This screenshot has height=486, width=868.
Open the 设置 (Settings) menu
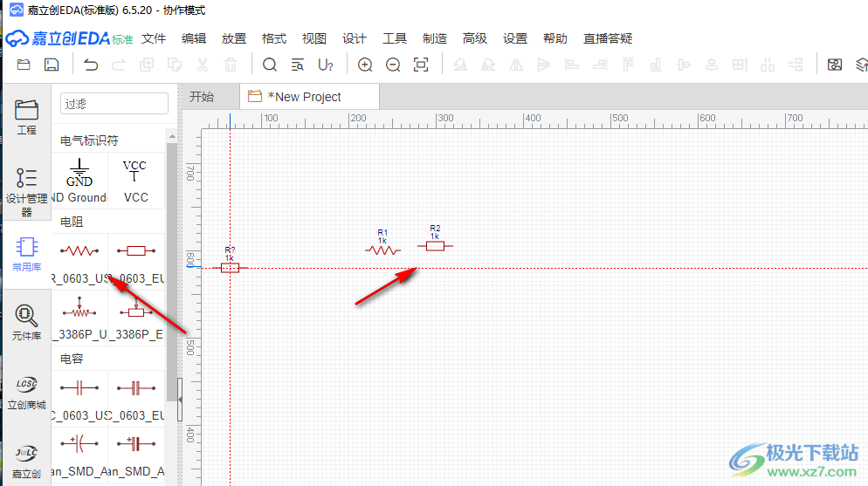pos(515,38)
